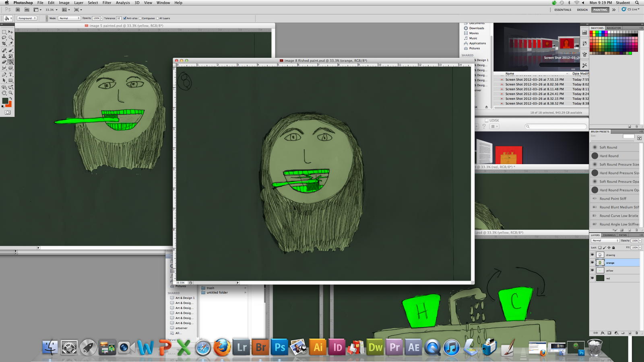Open Illustrator from the Dock
Viewport: 644px width, 362px height.
(318, 347)
